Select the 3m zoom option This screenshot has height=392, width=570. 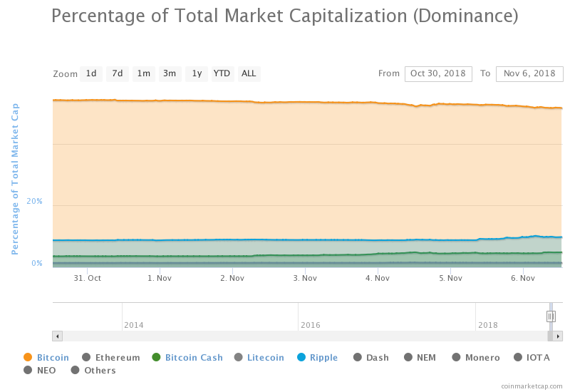(x=170, y=73)
